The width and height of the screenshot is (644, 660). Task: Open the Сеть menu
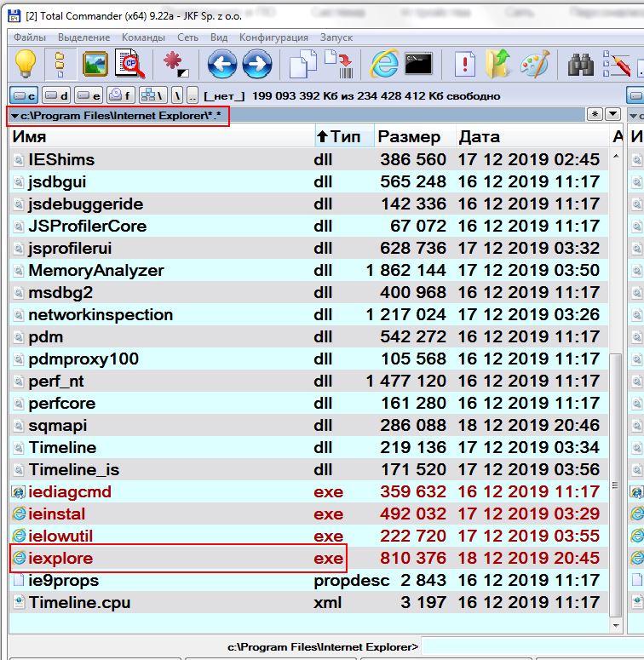tap(187, 37)
